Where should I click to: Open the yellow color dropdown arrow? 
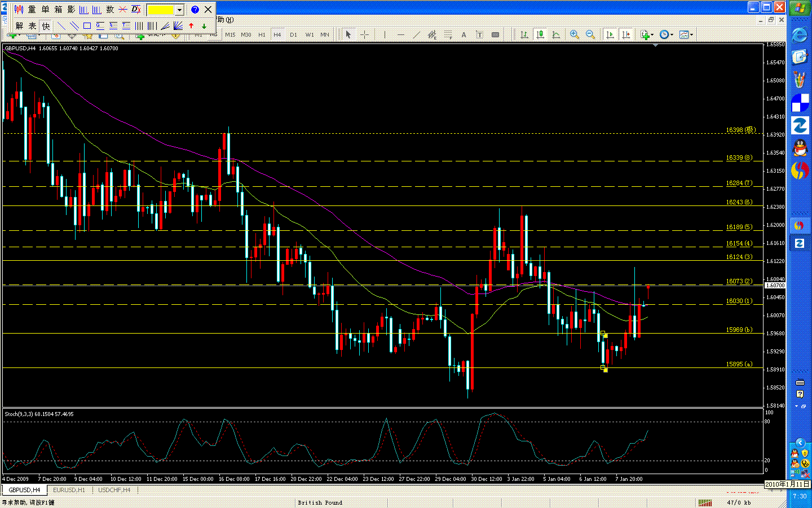pyautogui.click(x=180, y=10)
